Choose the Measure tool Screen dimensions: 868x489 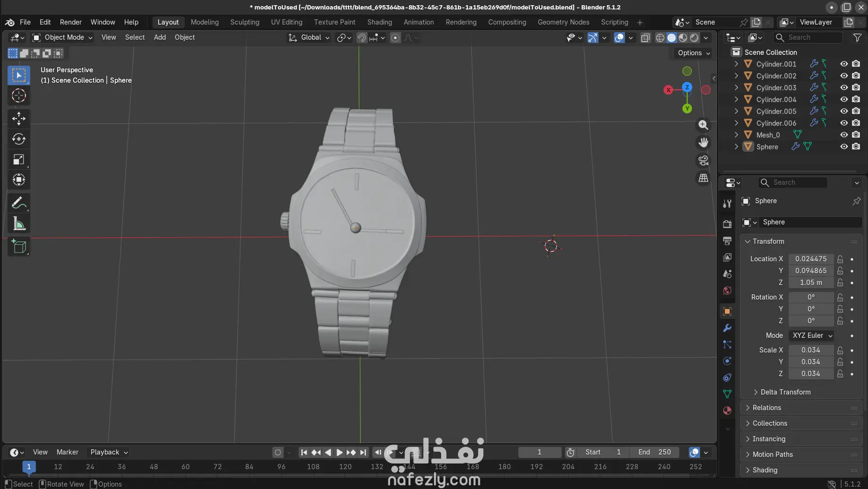19,223
